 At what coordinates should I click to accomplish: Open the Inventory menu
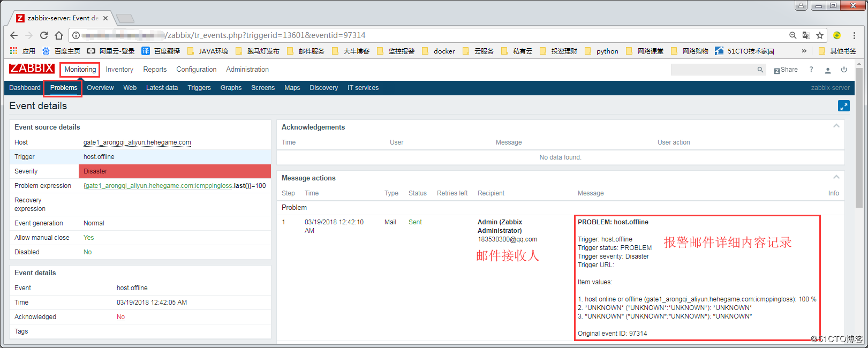click(x=119, y=70)
